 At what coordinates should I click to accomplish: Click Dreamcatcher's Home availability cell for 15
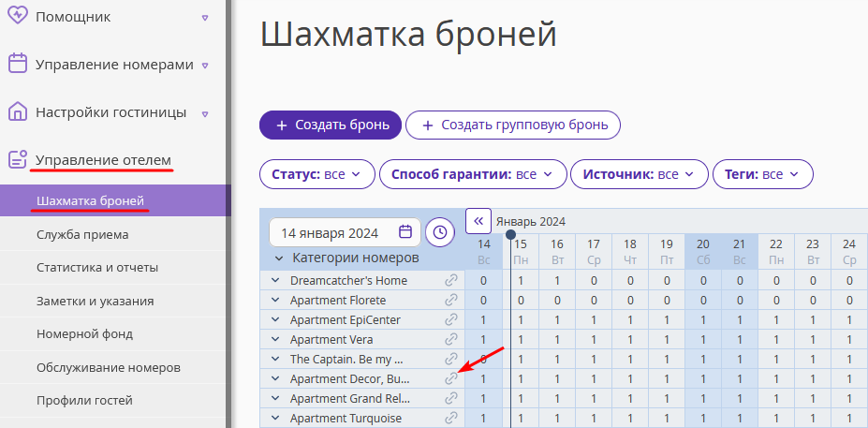click(x=521, y=280)
